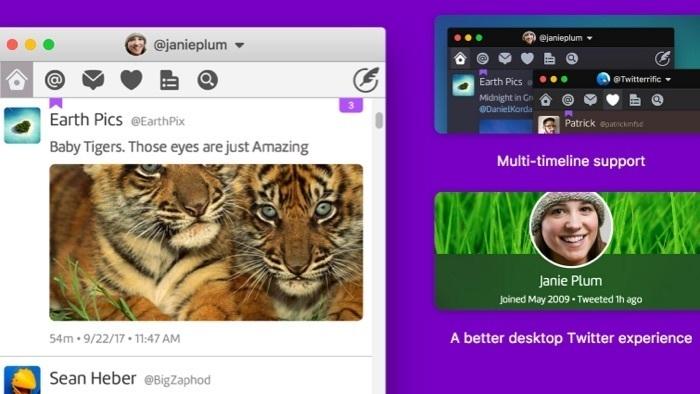Open @BigZaphod handle link
This screenshot has height=394, width=700.
(x=177, y=380)
